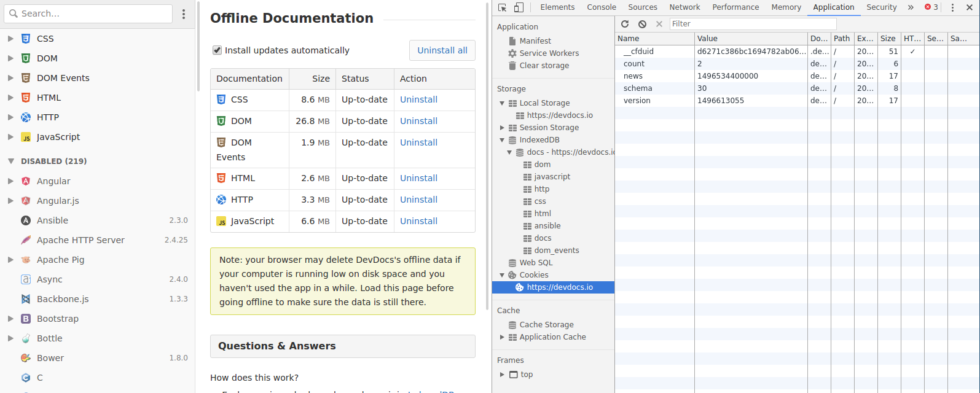Collapse the Local Storage tree node
Image resolution: width=980 pixels, height=393 pixels.
(502, 103)
